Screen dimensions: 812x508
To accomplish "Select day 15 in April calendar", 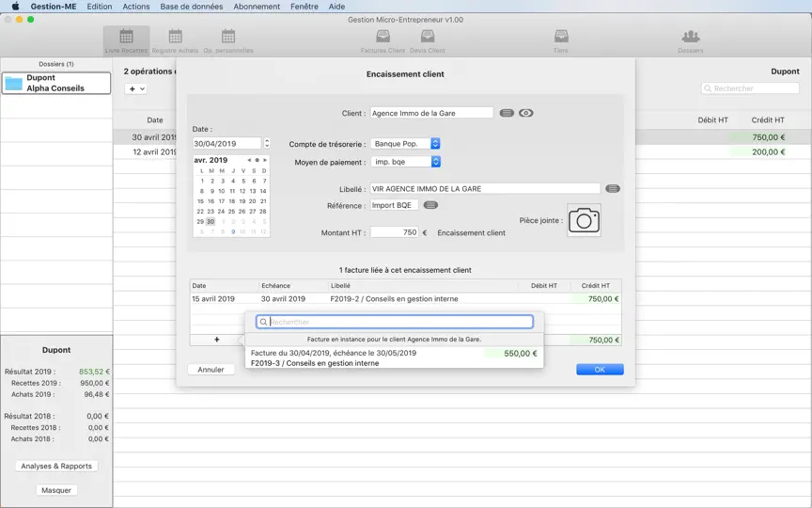I will coord(200,201).
